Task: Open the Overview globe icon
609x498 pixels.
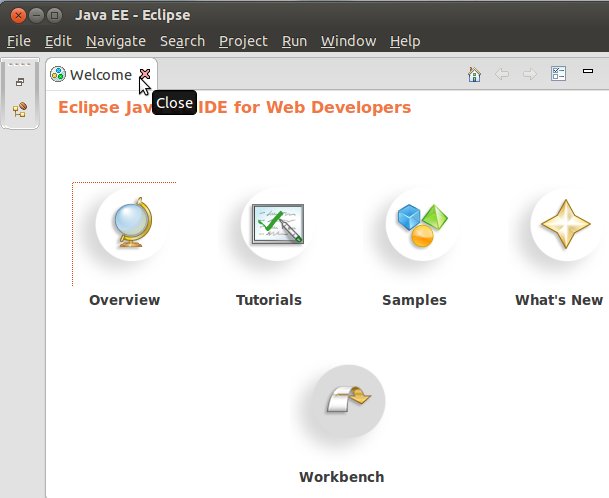Action: coord(132,224)
